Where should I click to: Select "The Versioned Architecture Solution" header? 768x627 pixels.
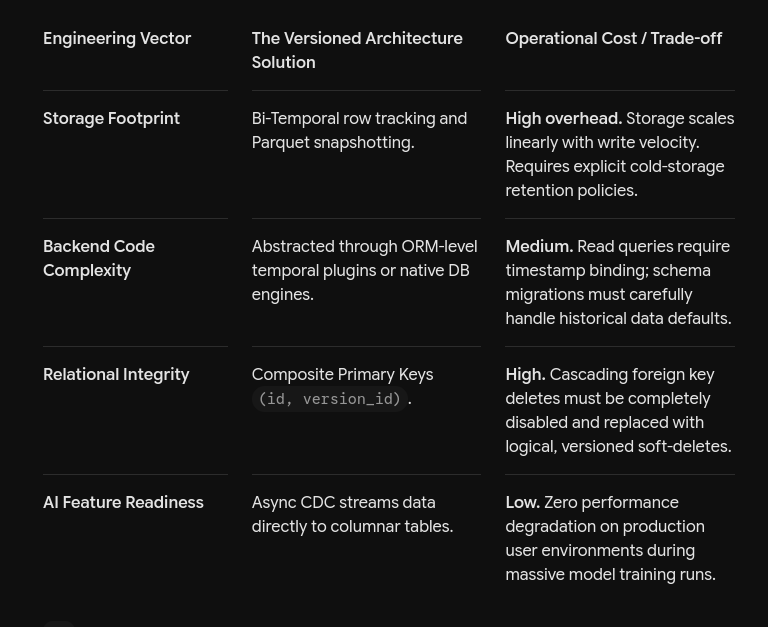click(357, 50)
